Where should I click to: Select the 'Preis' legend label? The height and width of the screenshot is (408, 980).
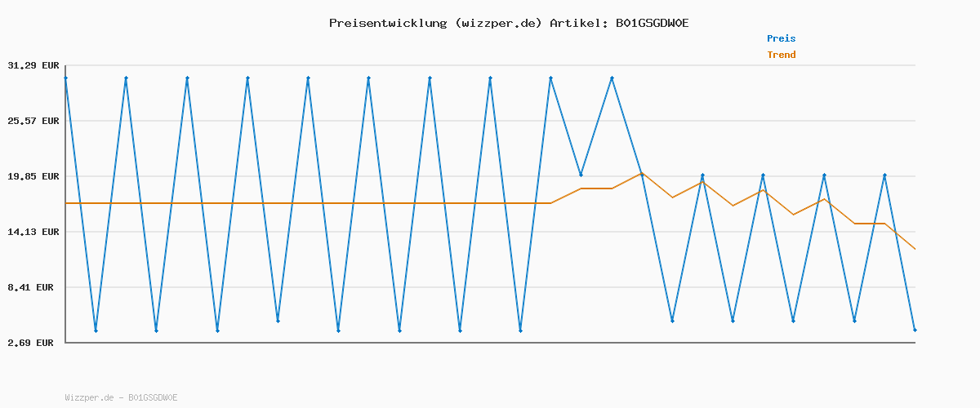coord(781,38)
